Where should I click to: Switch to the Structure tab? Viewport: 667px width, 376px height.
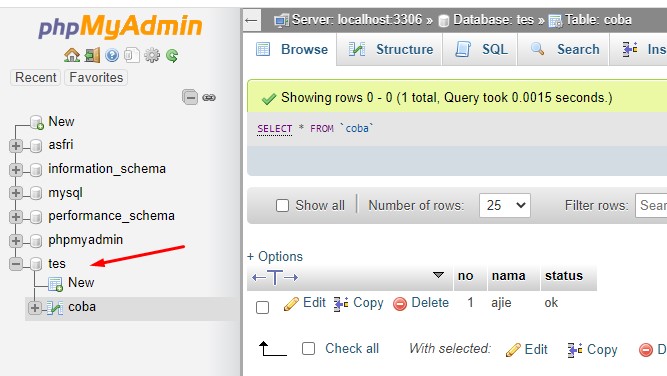click(x=390, y=49)
